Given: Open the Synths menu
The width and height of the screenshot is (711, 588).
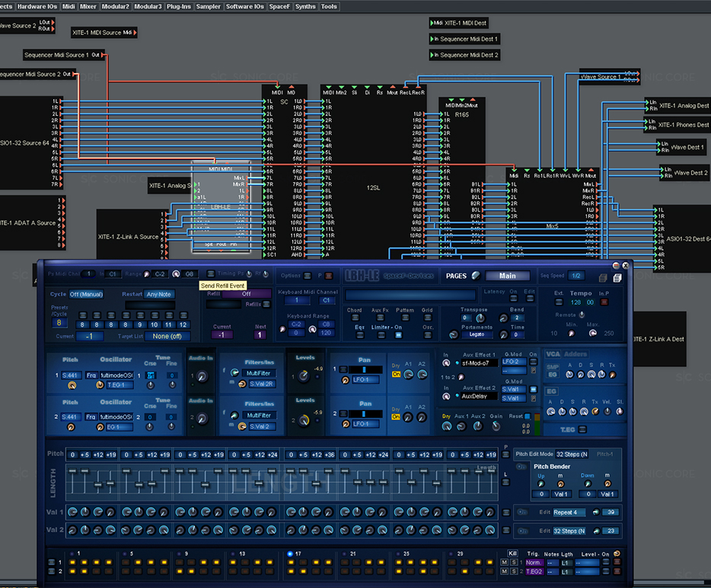Looking at the screenshot, I should pyautogui.click(x=305, y=6).
